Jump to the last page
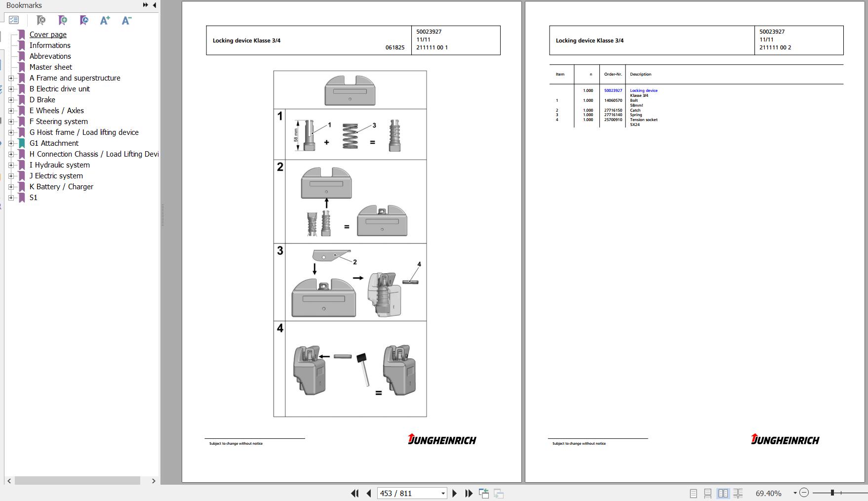This screenshot has height=501, width=868. (x=469, y=493)
